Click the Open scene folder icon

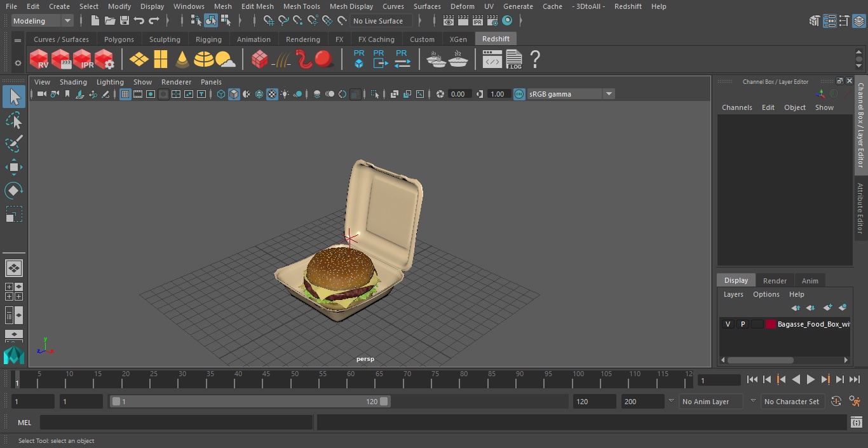click(110, 21)
